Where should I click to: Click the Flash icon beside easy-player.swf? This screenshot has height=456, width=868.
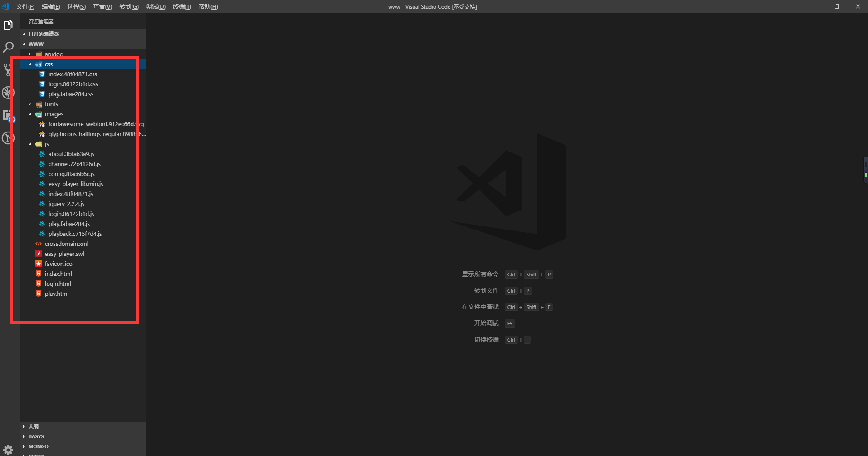point(39,254)
